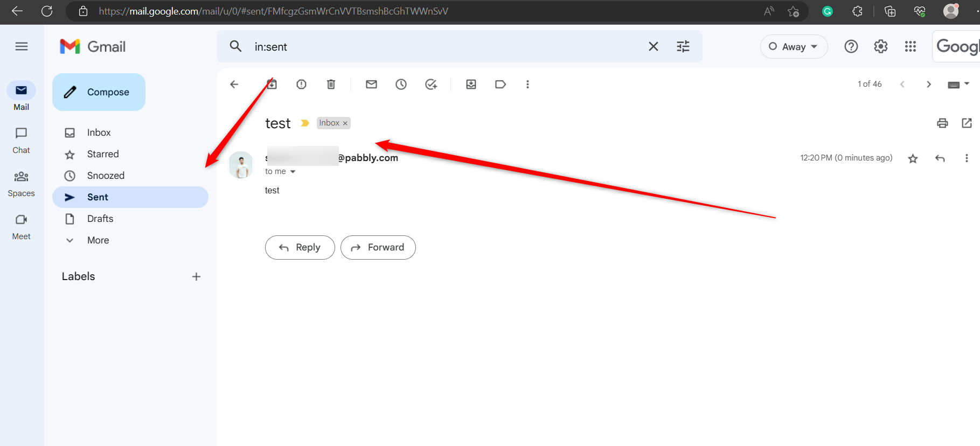
Task: Open the Drafts folder
Action: [x=100, y=219]
